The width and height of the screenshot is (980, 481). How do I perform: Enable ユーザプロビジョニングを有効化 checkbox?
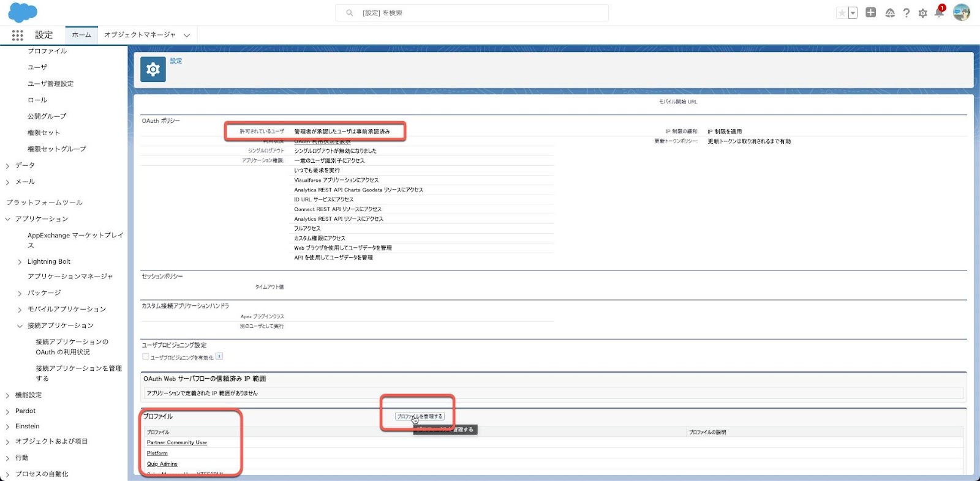[x=146, y=356]
